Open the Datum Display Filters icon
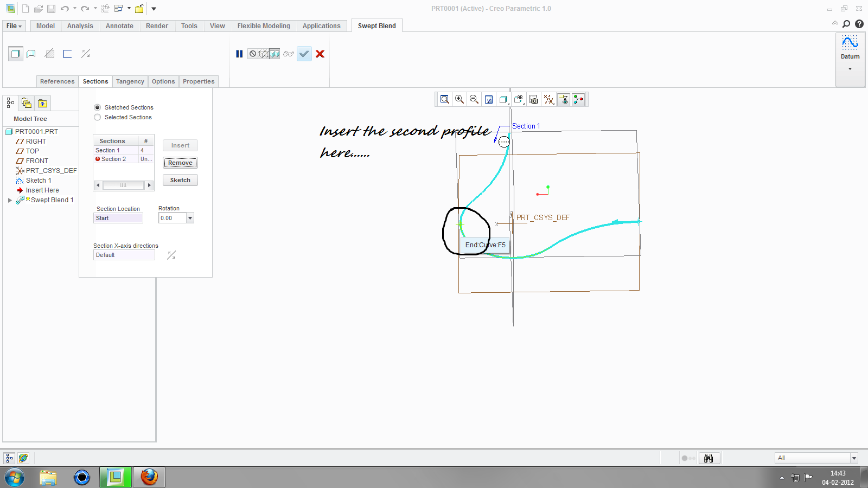This screenshot has height=488, width=868. [x=548, y=99]
